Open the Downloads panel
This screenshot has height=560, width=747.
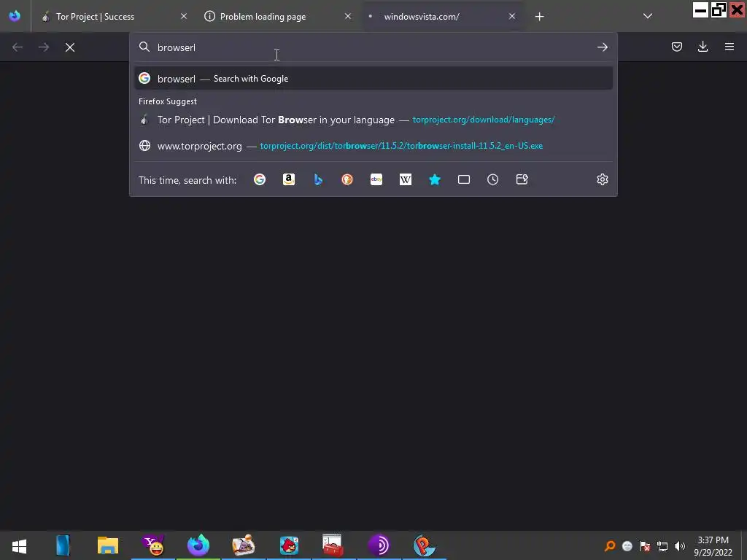(x=703, y=47)
